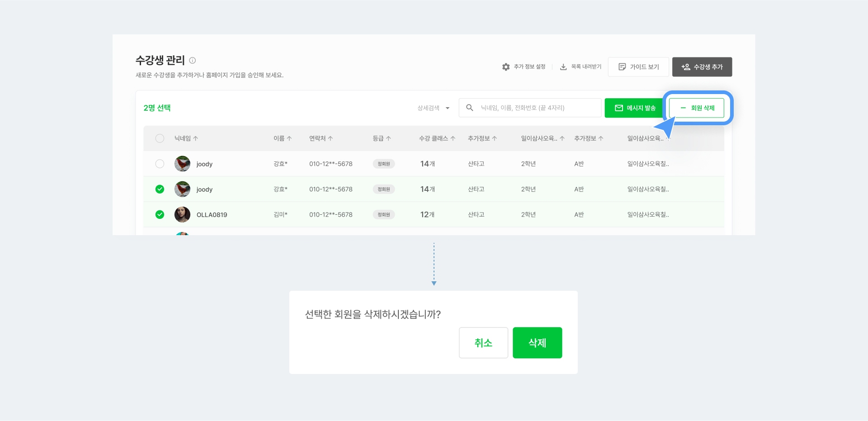Sort by 닉네임 column arrow

coord(196,138)
